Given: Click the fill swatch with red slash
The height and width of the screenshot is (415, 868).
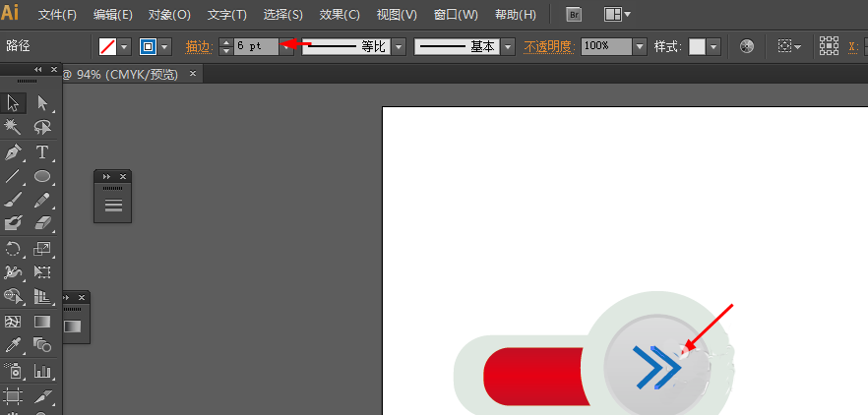Looking at the screenshot, I should tap(107, 47).
